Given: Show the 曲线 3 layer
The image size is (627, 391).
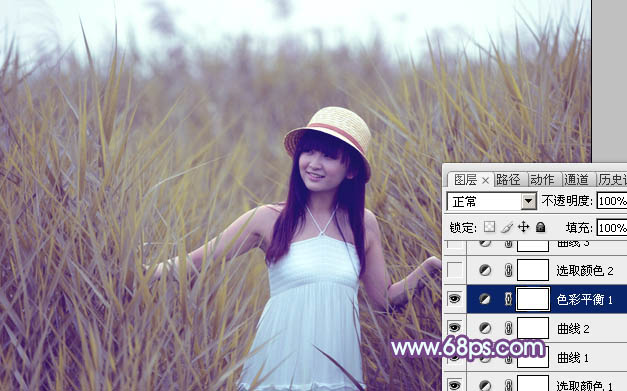Looking at the screenshot, I should [x=454, y=244].
